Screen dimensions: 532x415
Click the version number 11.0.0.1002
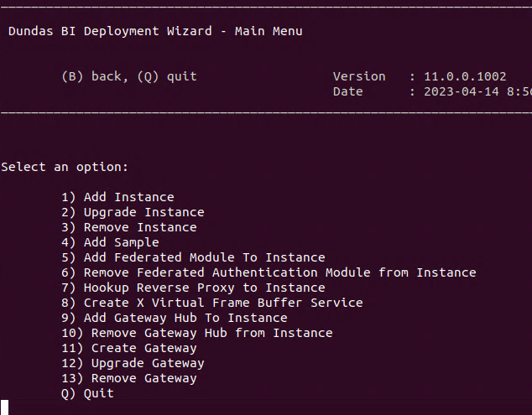465,76
